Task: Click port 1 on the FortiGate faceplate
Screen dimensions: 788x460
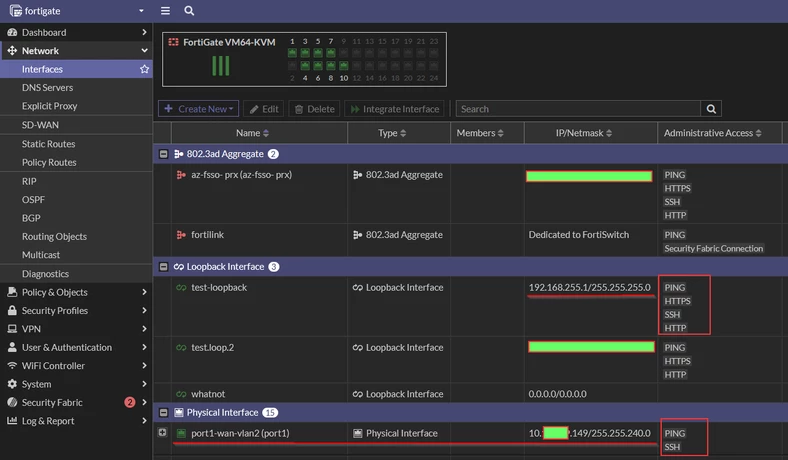Action: 292,53
